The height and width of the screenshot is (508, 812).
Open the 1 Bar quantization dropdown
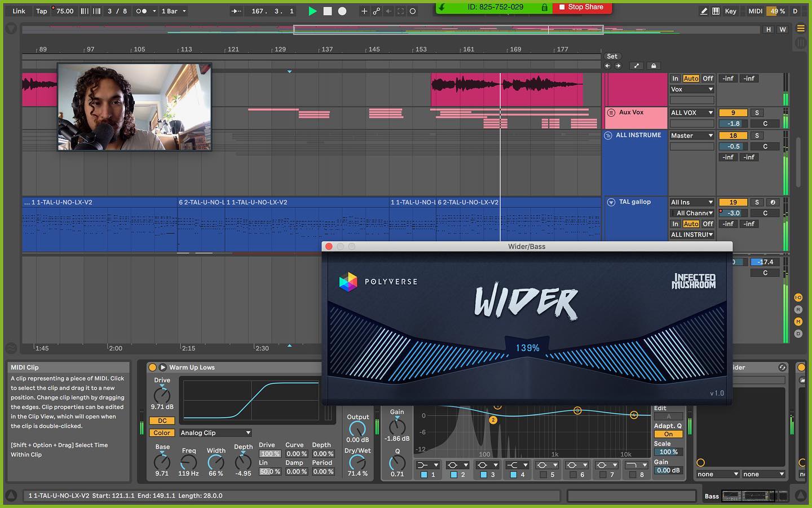tap(174, 11)
